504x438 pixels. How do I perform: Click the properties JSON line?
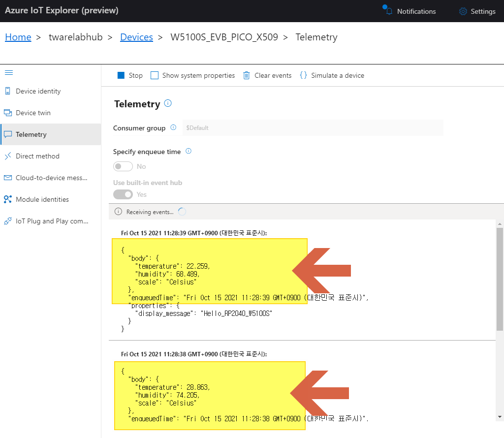click(154, 305)
